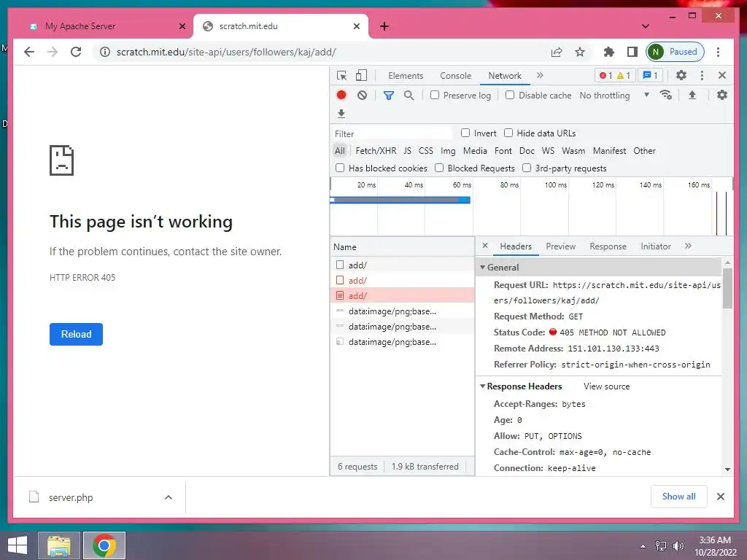
Task: Open the Response tab
Action: 608,246
